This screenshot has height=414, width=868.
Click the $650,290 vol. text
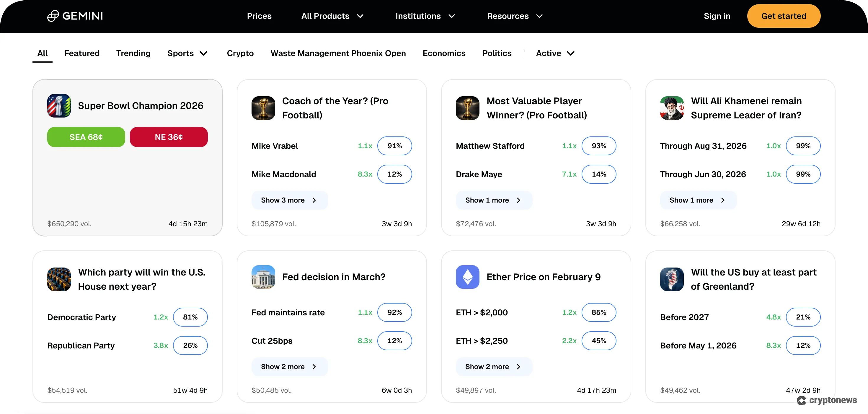[69, 224]
